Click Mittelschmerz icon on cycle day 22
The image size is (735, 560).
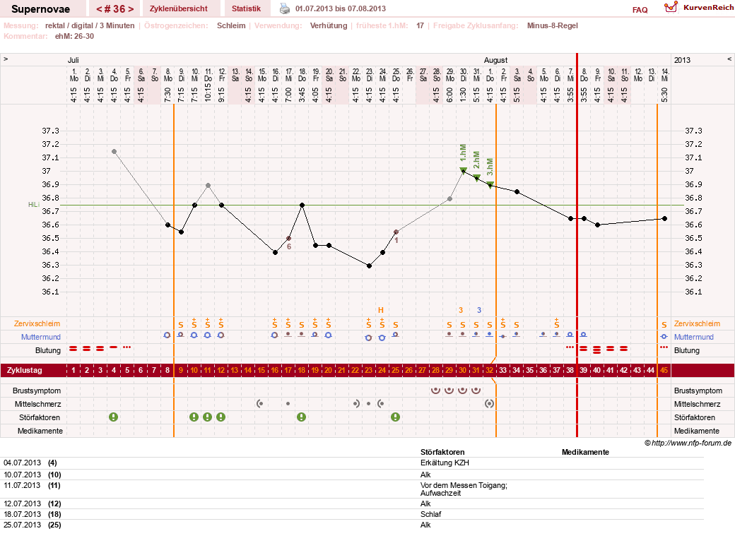[356, 404]
